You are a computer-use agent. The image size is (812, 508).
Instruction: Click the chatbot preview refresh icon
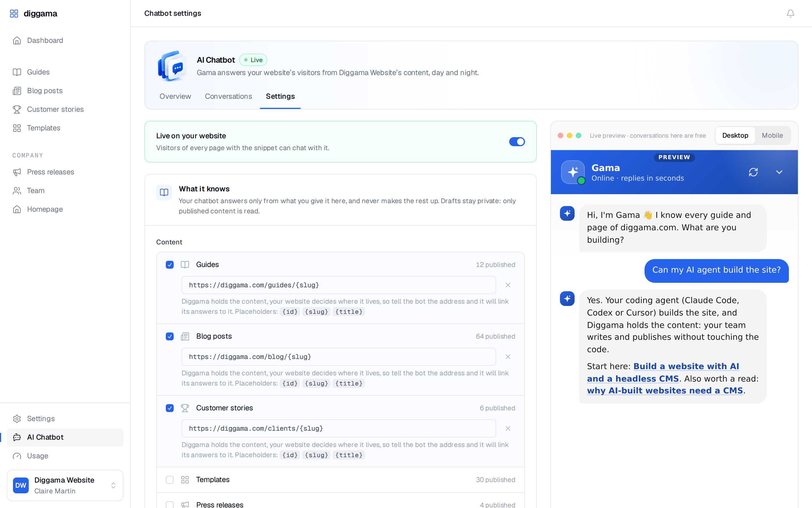[753, 172]
